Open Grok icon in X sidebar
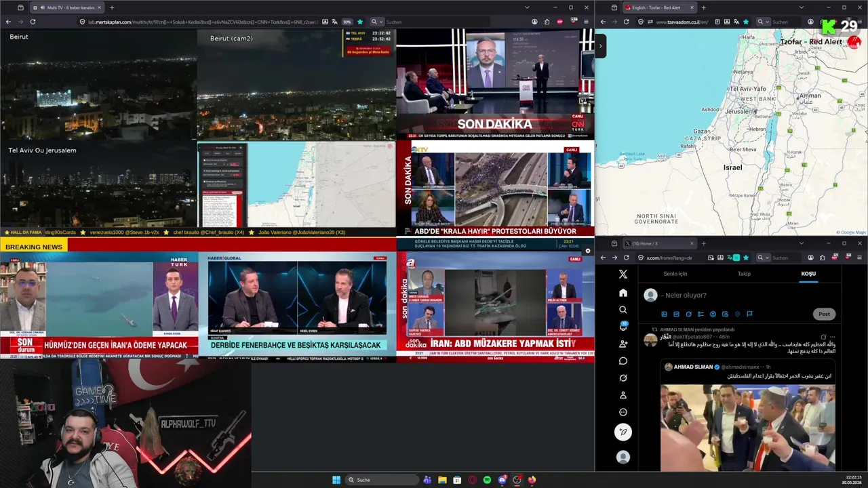This screenshot has width=868, height=488. 623,378
